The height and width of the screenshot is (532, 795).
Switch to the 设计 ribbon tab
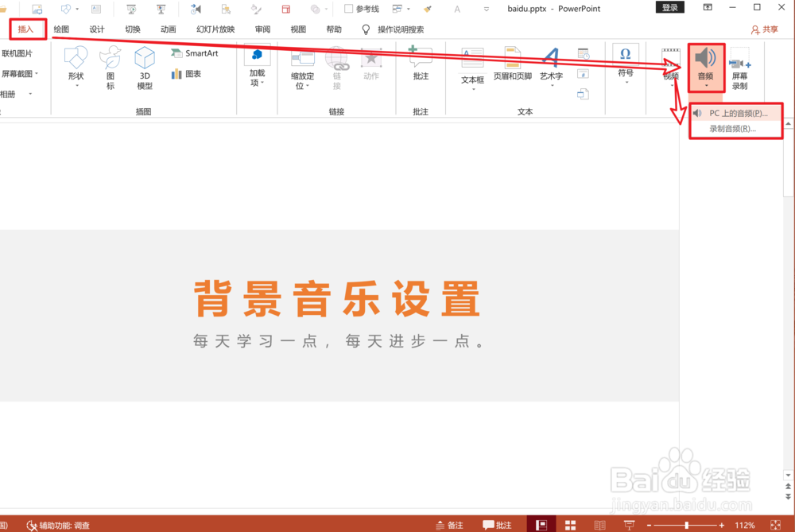[x=96, y=28]
